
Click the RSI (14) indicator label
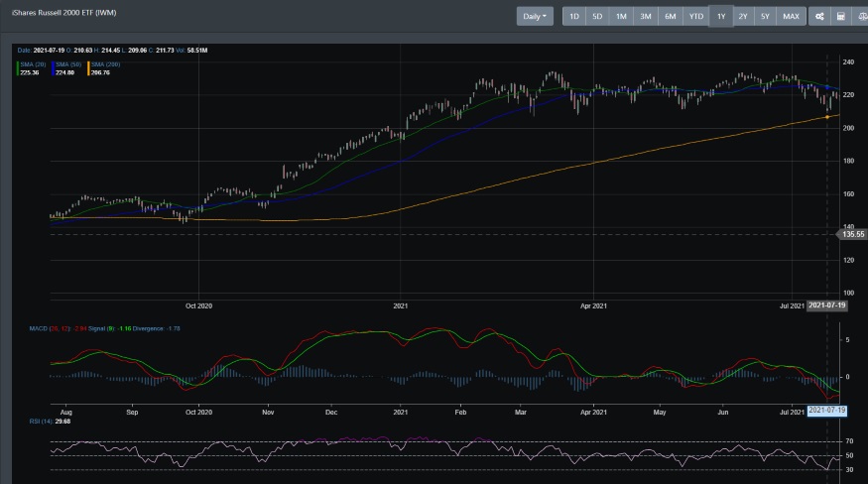click(x=41, y=422)
